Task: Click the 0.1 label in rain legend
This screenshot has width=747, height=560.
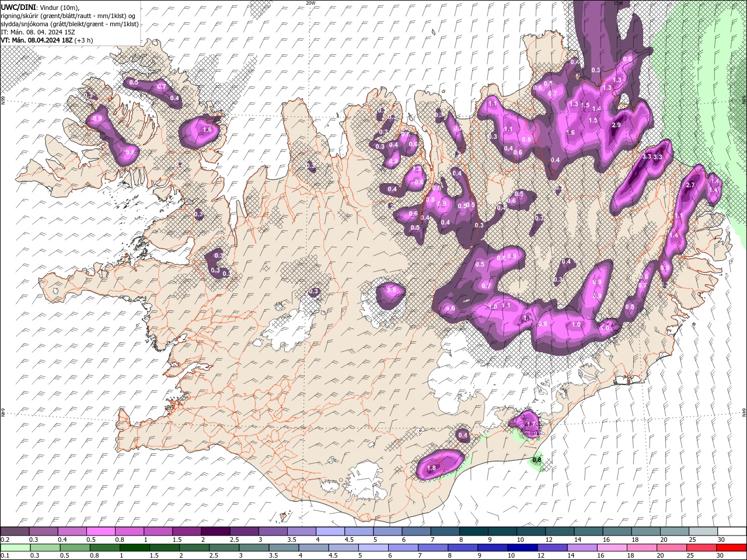Action: pos(5,556)
